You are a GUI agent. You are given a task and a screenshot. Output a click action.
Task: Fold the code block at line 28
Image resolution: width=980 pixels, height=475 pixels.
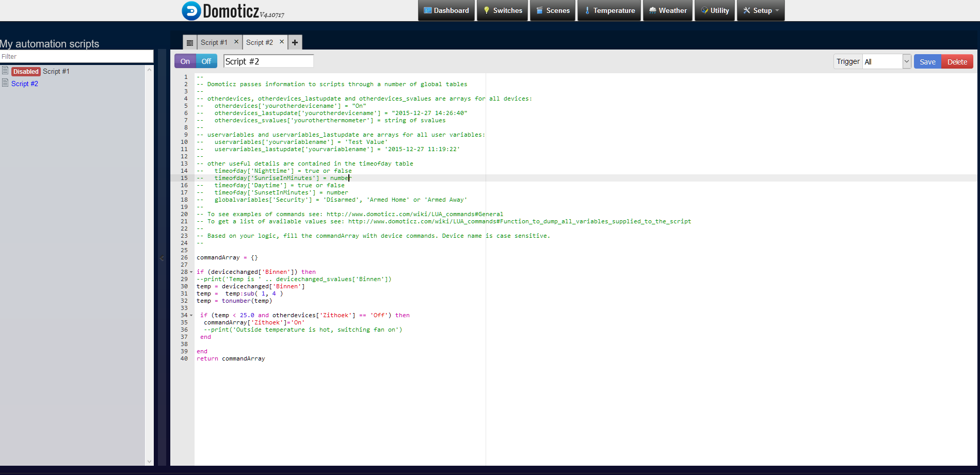(x=191, y=272)
